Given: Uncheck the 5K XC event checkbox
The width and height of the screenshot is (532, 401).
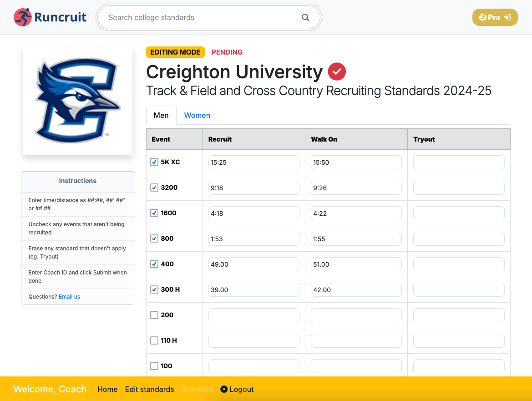Looking at the screenshot, I should [154, 162].
